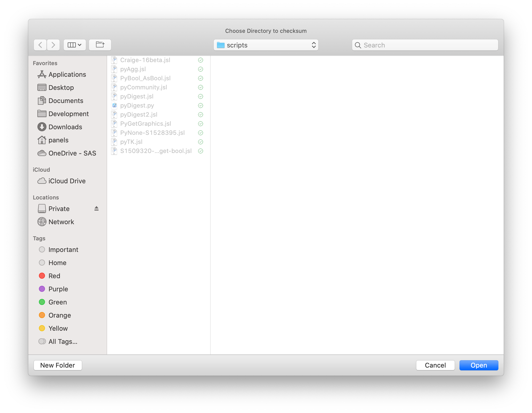Click the Network location icon
The image size is (532, 413).
pos(42,222)
